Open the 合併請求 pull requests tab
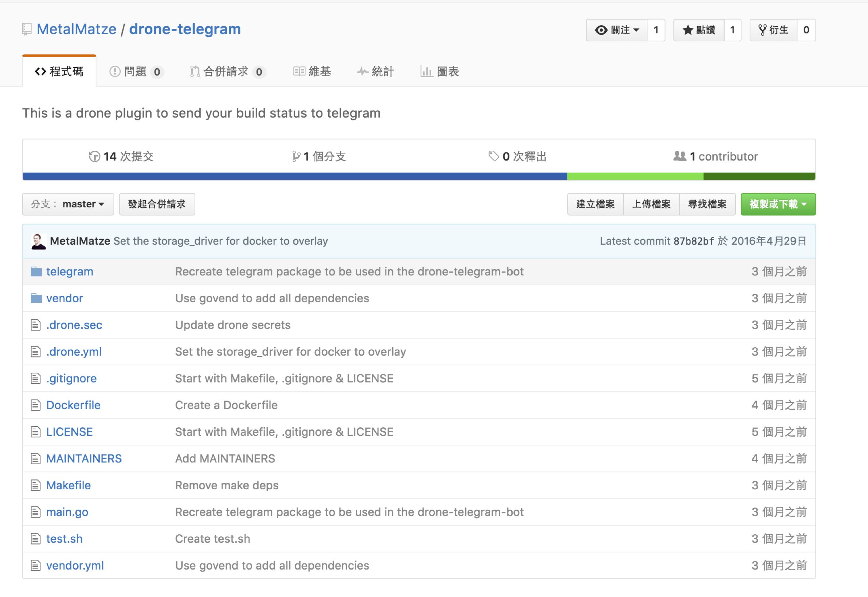Screen dimensions: 868x597 coord(227,71)
